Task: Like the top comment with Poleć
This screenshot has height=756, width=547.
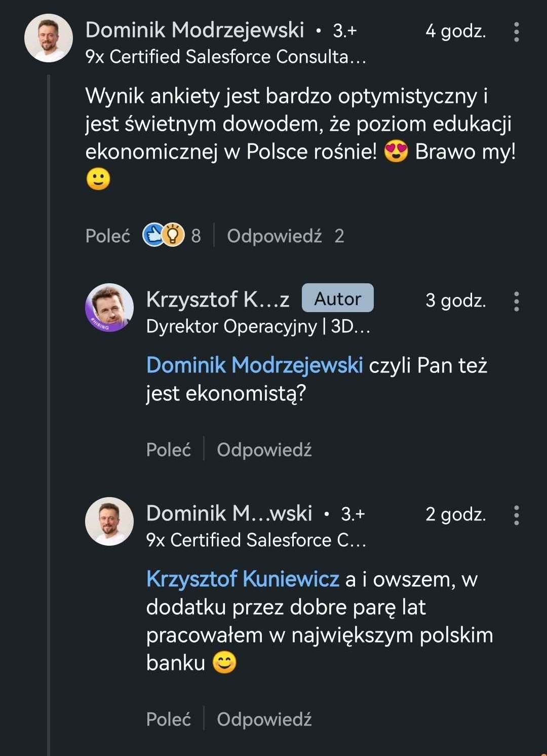Action: tap(107, 236)
